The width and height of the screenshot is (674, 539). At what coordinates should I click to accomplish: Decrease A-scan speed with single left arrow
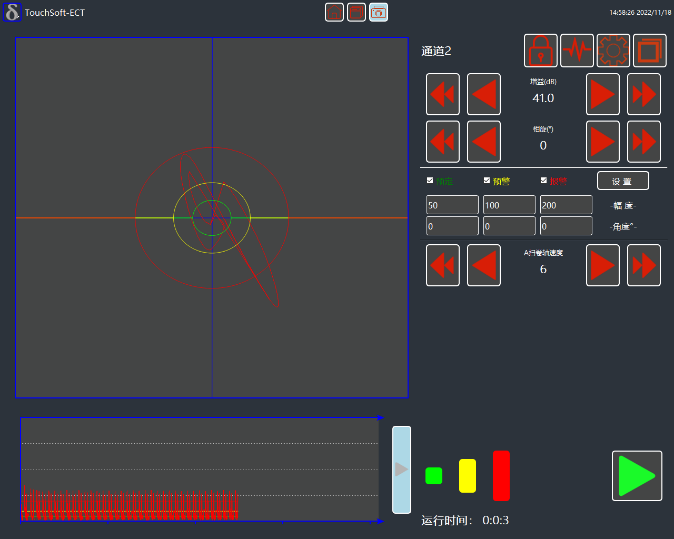(x=484, y=265)
